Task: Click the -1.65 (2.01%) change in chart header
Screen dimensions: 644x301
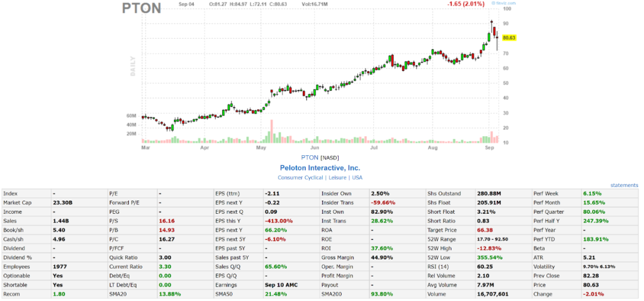Action: 466,4
